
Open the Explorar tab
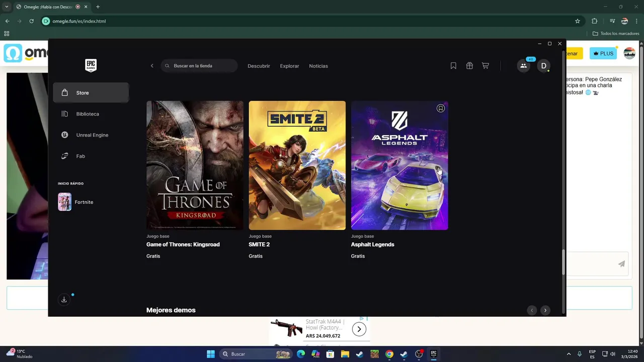pyautogui.click(x=289, y=66)
